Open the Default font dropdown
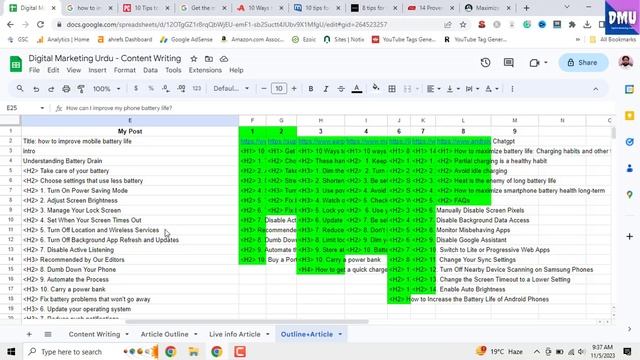 click(231, 89)
